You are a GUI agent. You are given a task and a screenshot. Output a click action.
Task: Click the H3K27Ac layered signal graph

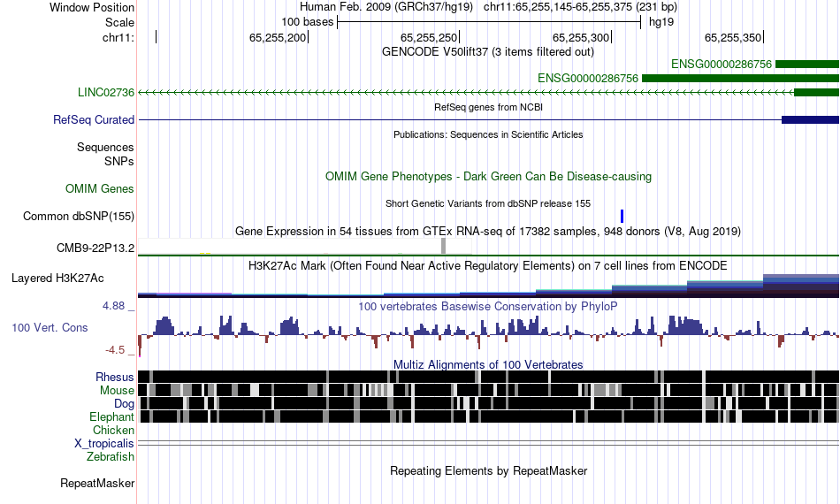point(488,286)
